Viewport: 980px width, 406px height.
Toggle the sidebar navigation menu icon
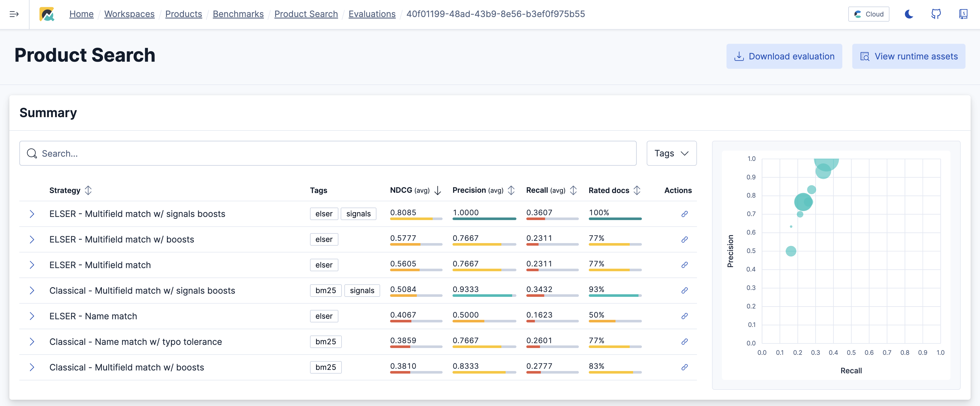coord(14,14)
